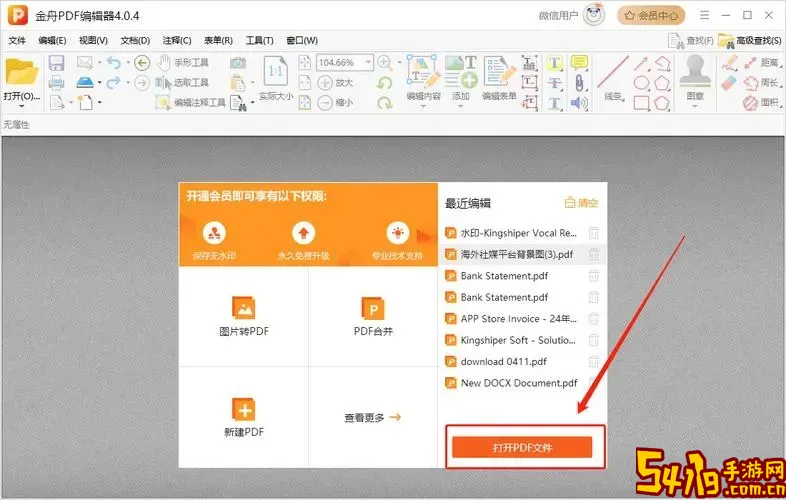Select the arrow drawing tool
Image resolution: width=786 pixels, height=500 pixels.
pos(641,63)
